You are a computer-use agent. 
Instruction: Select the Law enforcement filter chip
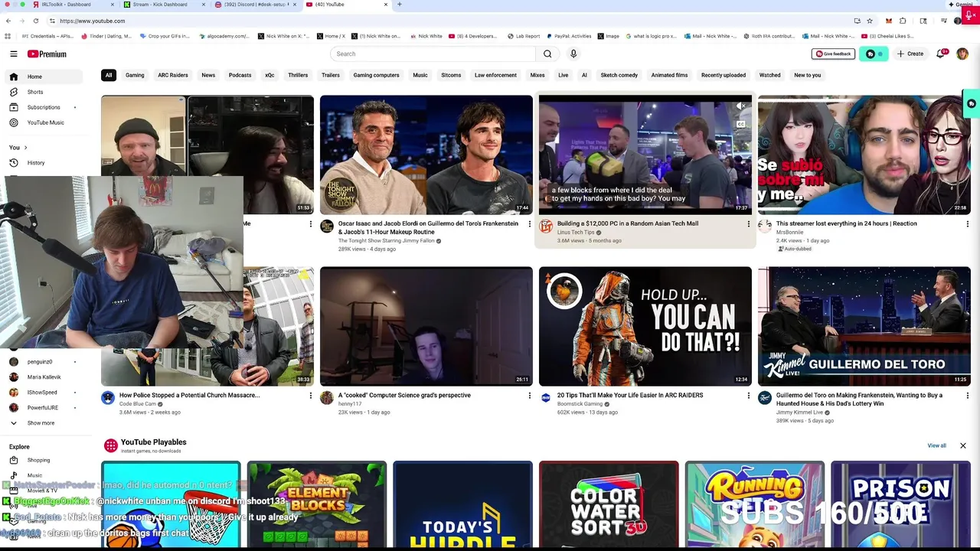[495, 75]
